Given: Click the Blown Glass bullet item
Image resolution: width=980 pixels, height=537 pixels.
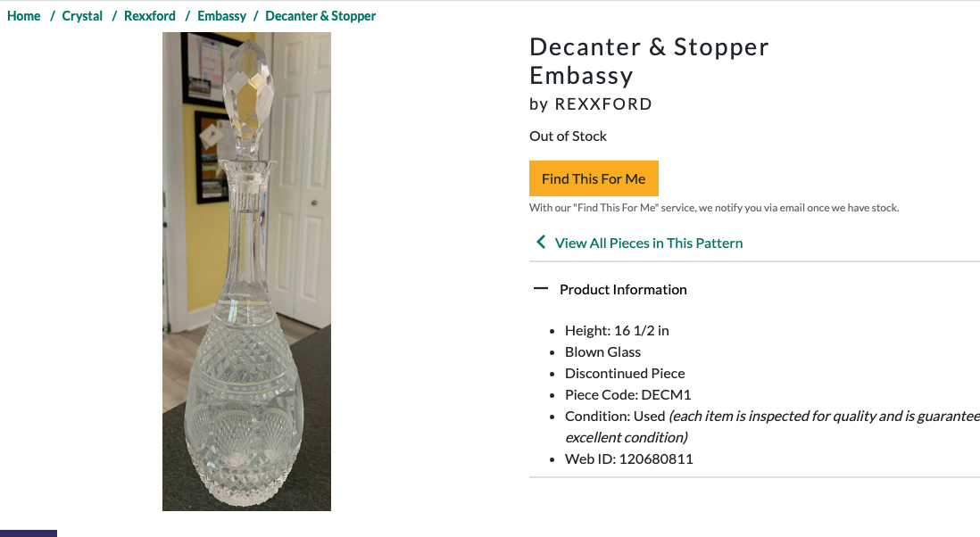Looking at the screenshot, I should (603, 352).
